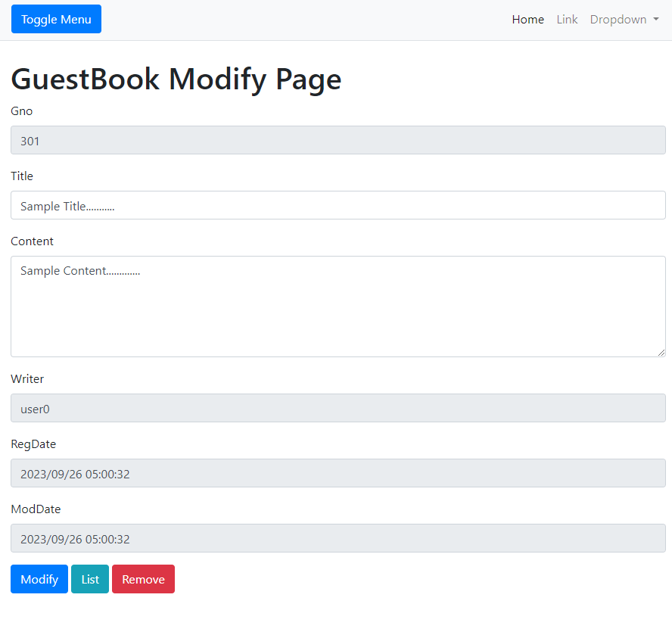Focus the Gno field showing 301
Image resolution: width=672 pixels, height=635 pixels.
338,140
